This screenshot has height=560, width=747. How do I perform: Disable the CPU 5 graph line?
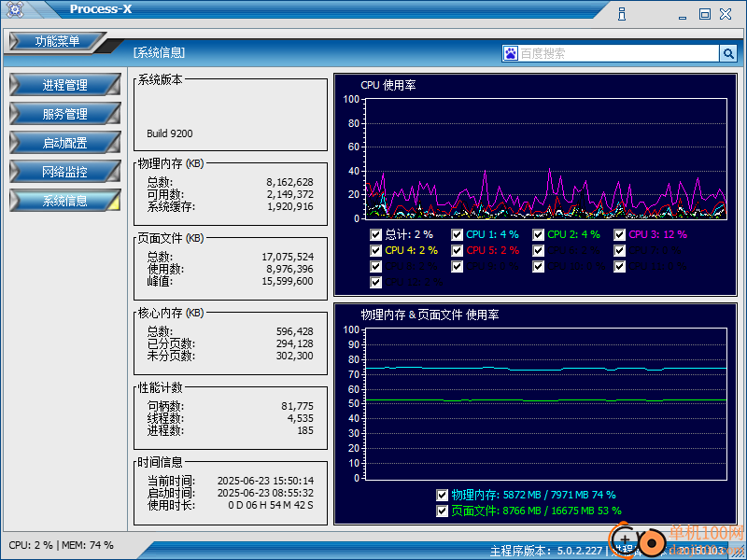(457, 250)
